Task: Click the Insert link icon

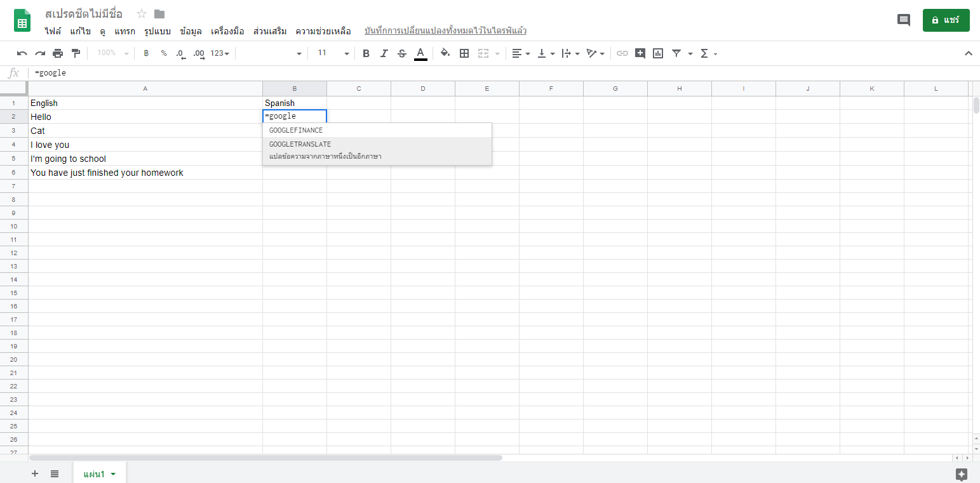Action: click(622, 53)
